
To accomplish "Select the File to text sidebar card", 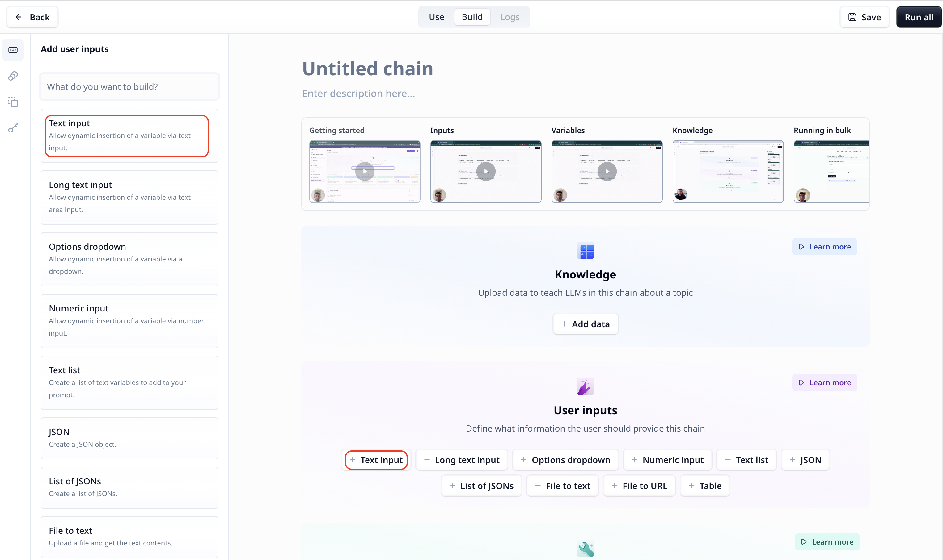I will (x=129, y=537).
